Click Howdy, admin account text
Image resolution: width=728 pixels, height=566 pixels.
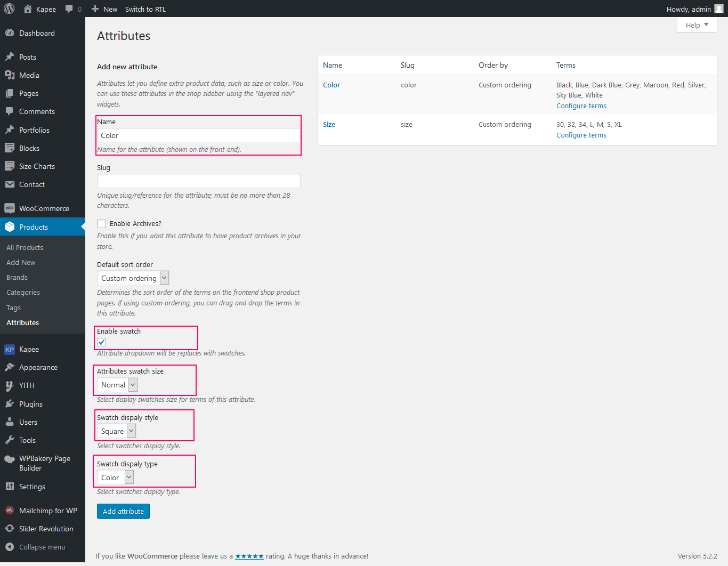click(689, 9)
